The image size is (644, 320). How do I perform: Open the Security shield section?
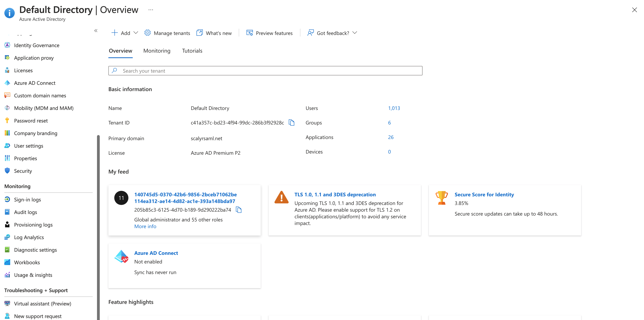coord(23,171)
